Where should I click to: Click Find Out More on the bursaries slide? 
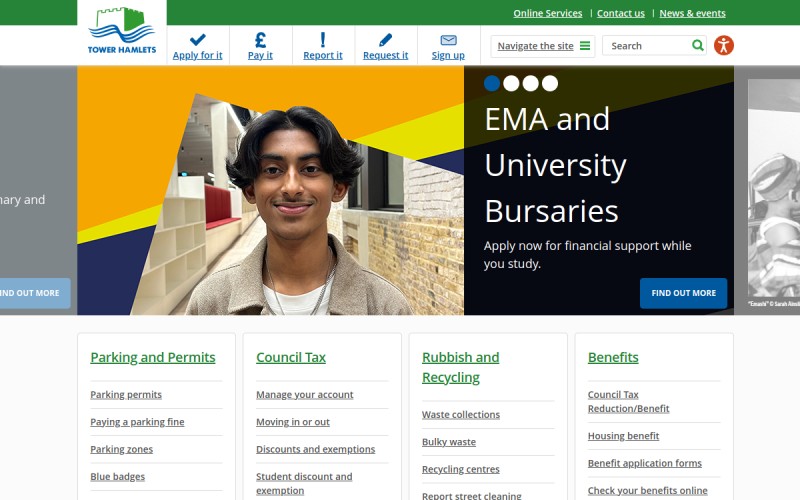683,293
